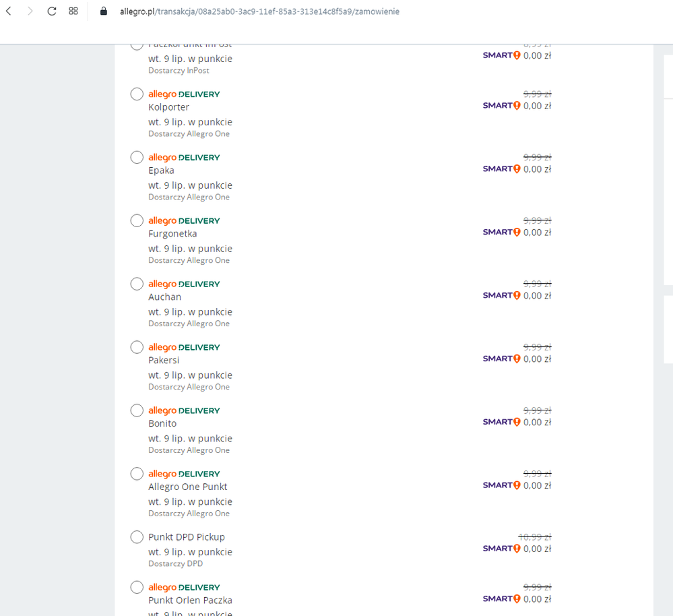Click the Allegro Delivery logo above Auchan

click(x=184, y=284)
